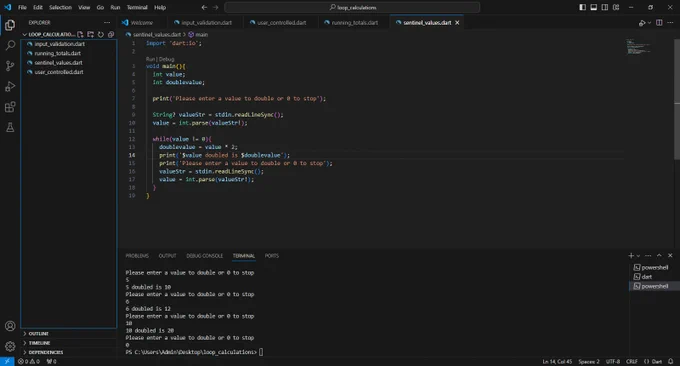The width and height of the screenshot is (680, 366).
Task: Open the notifications bell in status bar
Action: [671, 361]
